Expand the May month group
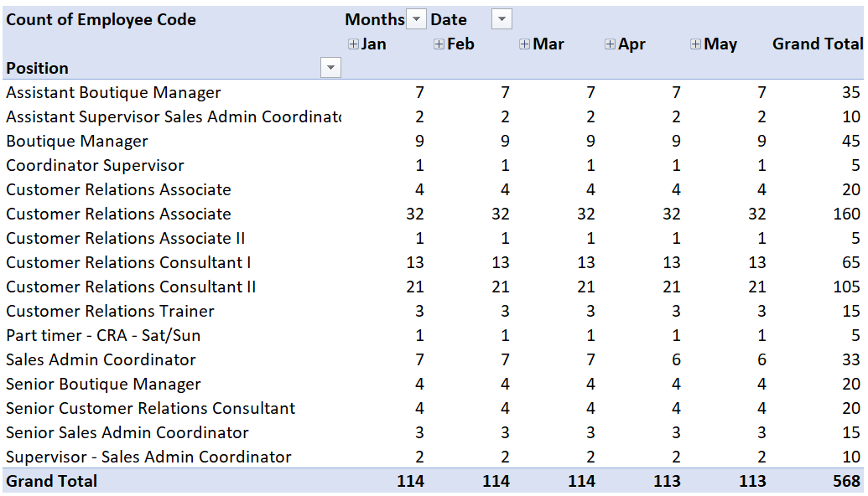The width and height of the screenshot is (868, 496). coord(695,44)
